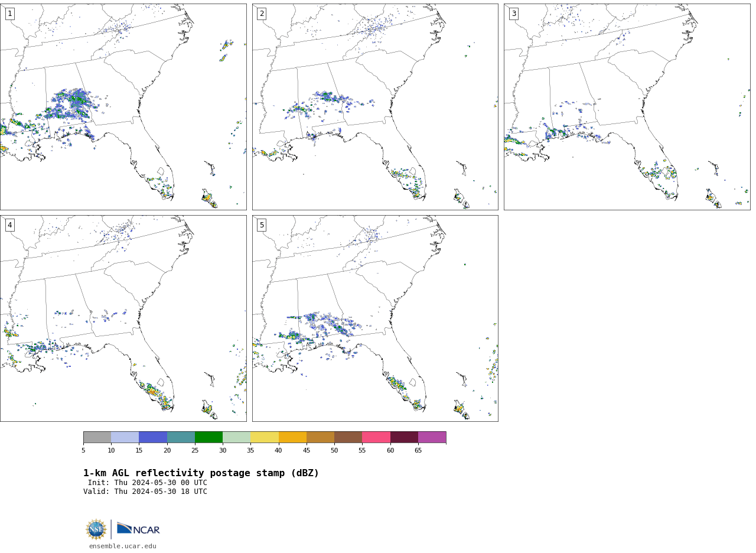Click the number 5 panel label
The height and width of the screenshot is (553, 756).
coord(262,225)
